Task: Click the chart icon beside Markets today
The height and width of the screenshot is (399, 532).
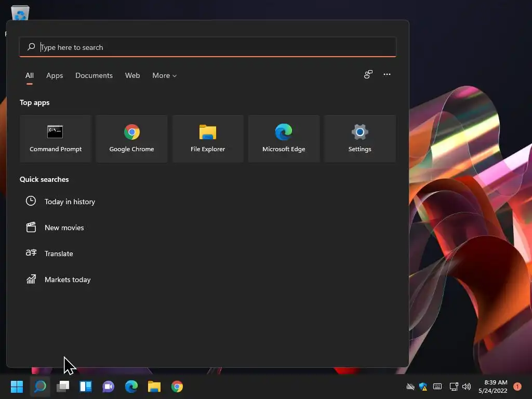Action: (x=31, y=279)
